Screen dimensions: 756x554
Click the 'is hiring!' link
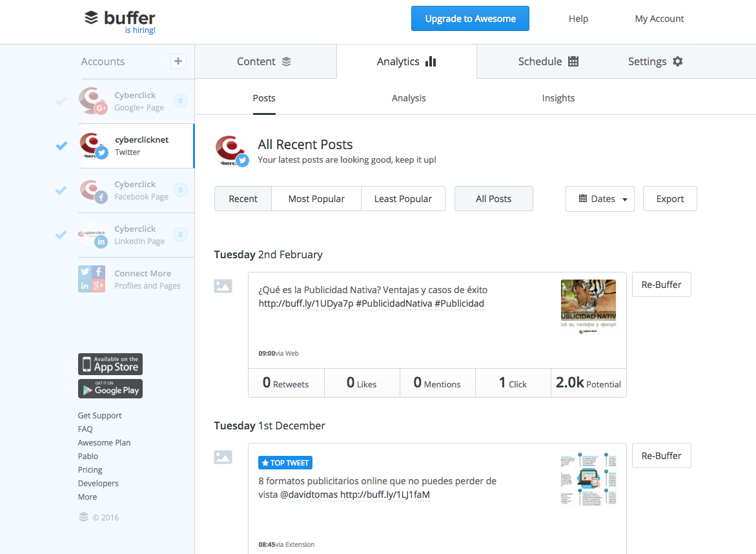[x=140, y=30]
